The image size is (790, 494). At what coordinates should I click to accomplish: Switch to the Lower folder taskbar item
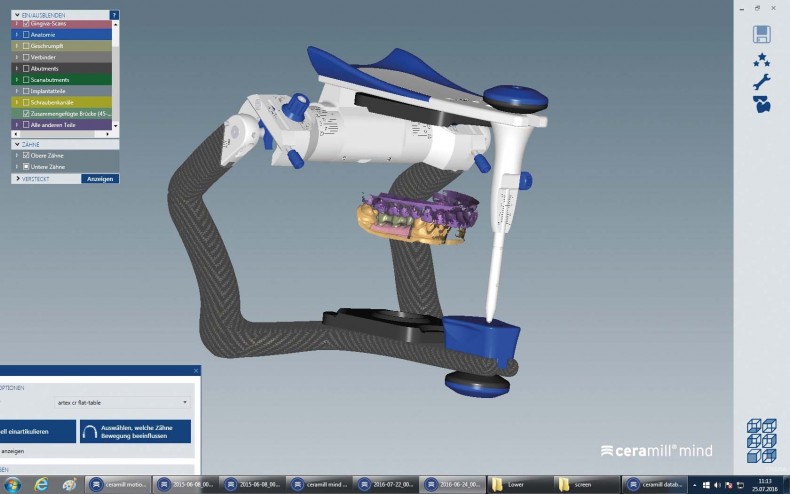click(520, 485)
